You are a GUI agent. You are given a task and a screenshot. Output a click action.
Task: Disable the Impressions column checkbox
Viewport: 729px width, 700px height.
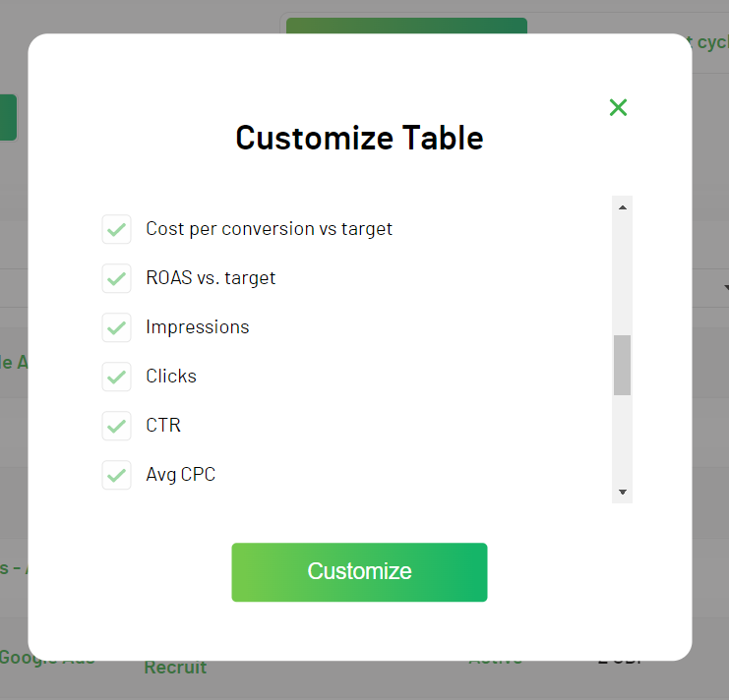click(117, 327)
